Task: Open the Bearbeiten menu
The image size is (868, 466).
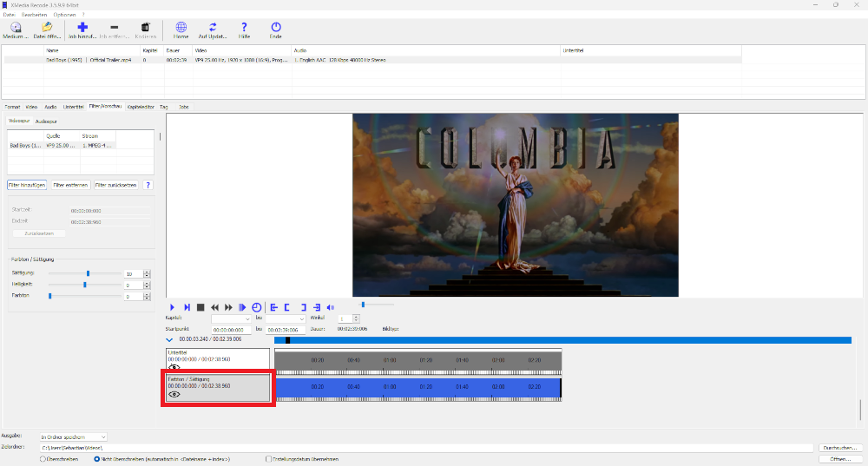Action: pos(35,15)
